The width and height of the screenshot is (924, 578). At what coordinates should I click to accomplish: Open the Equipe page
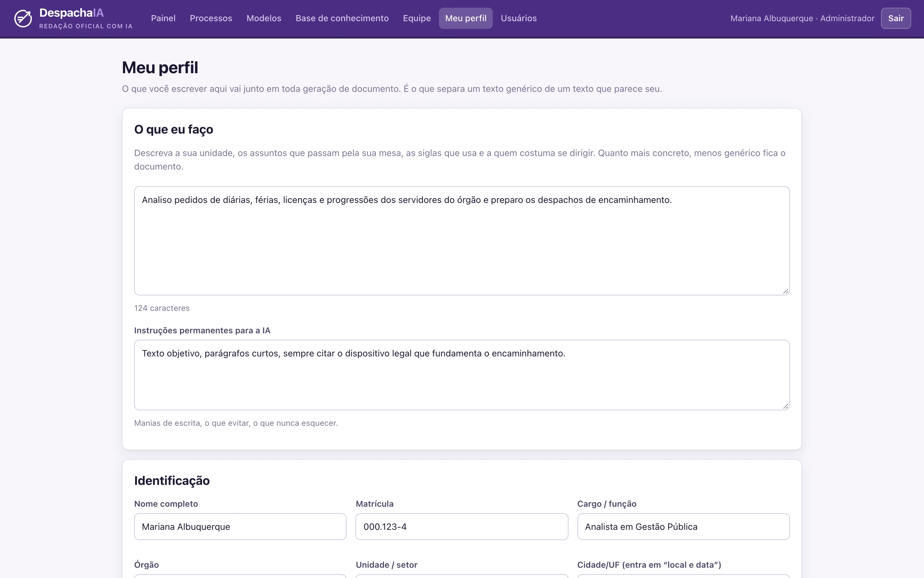[417, 18]
